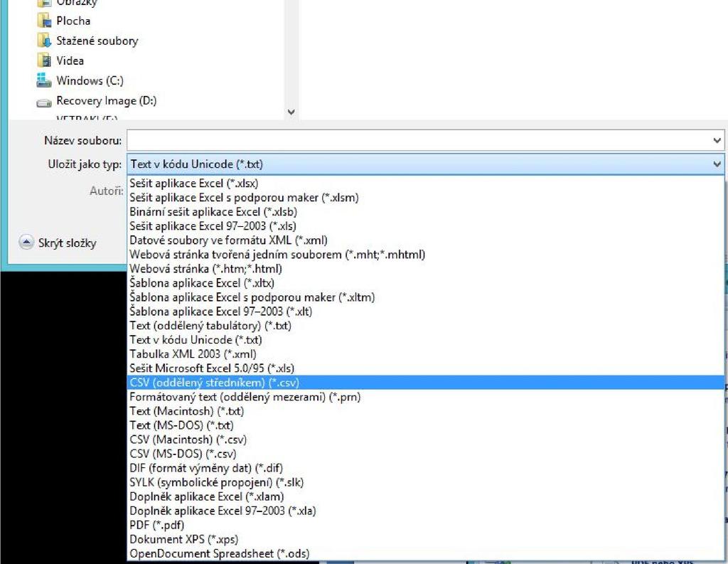The image size is (728, 564).
Task: Click the navigation pane scroll-down arrow
Action: (x=291, y=112)
